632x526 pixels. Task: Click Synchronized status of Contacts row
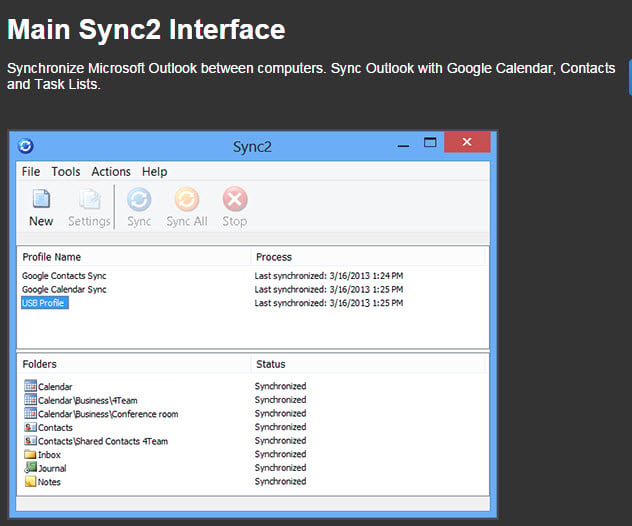281,427
